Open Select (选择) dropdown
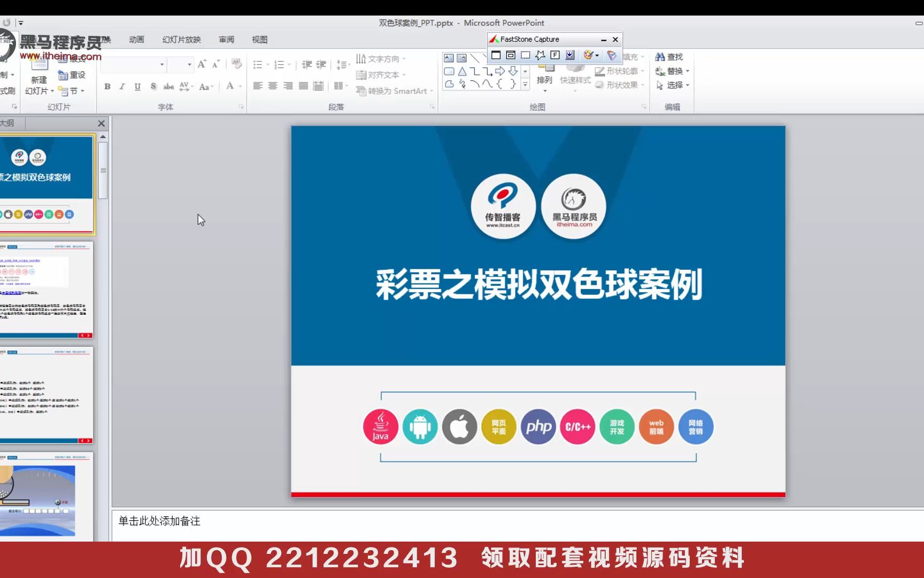The height and width of the screenshot is (578, 924). pos(672,85)
